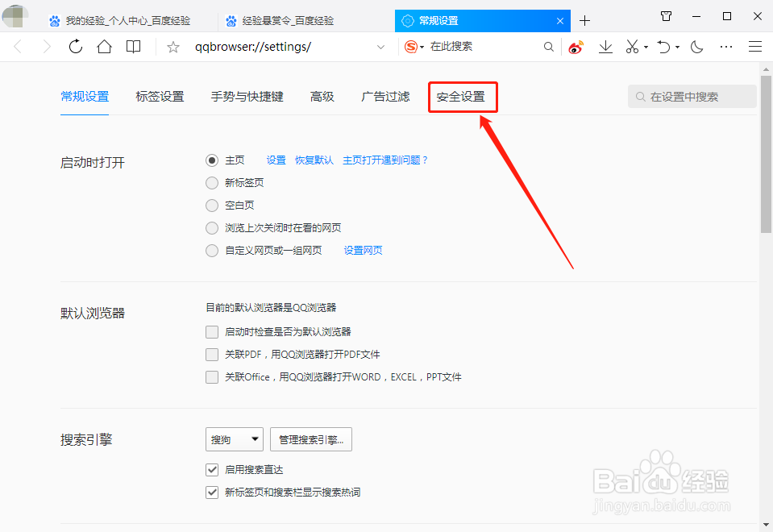773x532 pixels.
Task: Uncheck 启用搜索直达
Action: tap(212, 470)
